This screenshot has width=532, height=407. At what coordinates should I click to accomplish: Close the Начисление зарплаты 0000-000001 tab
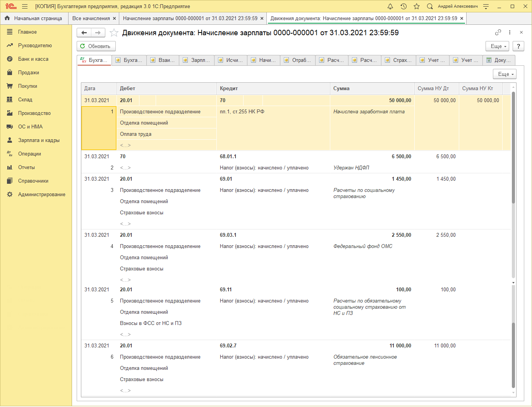(262, 18)
